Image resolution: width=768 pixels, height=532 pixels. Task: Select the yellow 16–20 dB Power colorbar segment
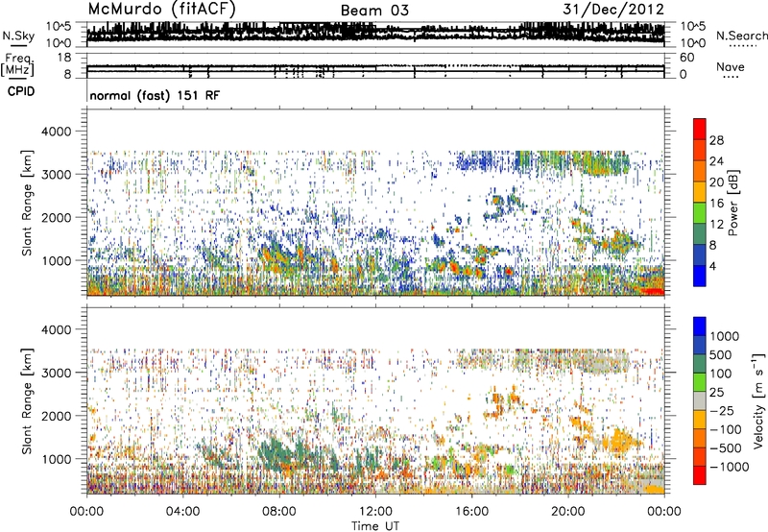click(x=700, y=192)
